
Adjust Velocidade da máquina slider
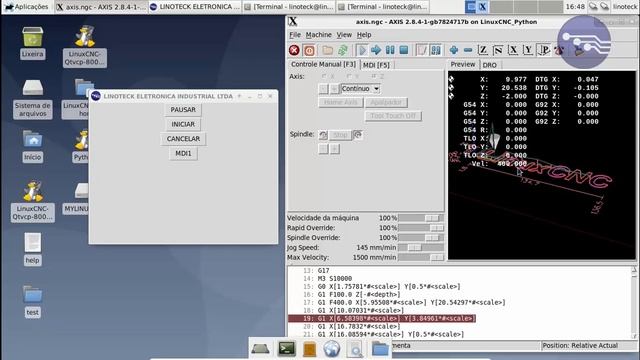click(x=421, y=218)
